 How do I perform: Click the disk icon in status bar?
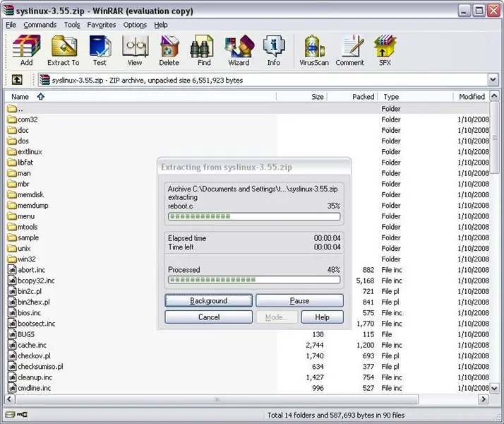pos(10,414)
